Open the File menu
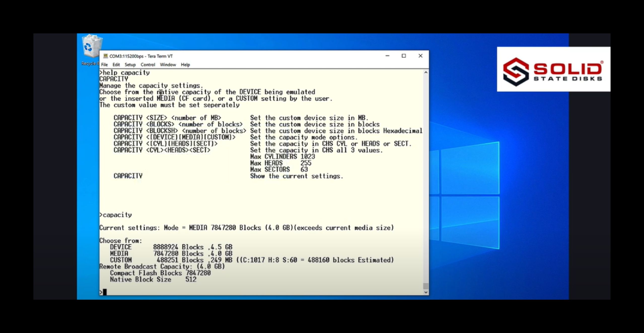644x333 pixels. tap(104, 65)
